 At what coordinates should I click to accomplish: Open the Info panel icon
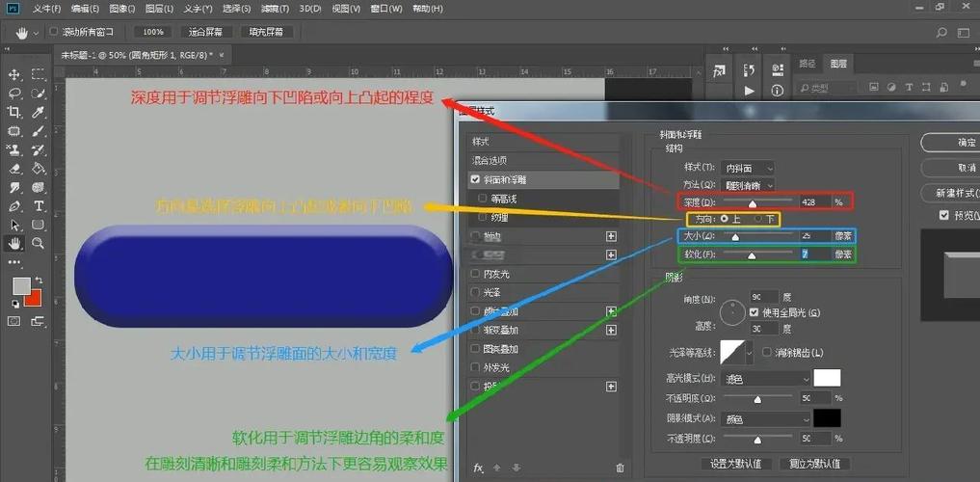coord(778,91)
